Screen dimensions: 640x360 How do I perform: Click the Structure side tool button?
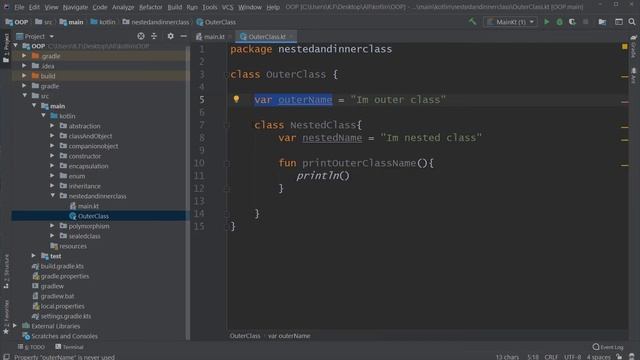[x=6, y=271]
